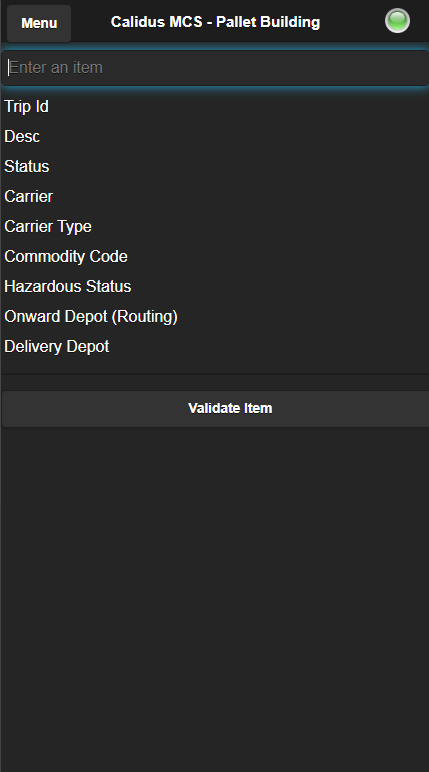
Task: Open the Menu button
Action: 39,23
